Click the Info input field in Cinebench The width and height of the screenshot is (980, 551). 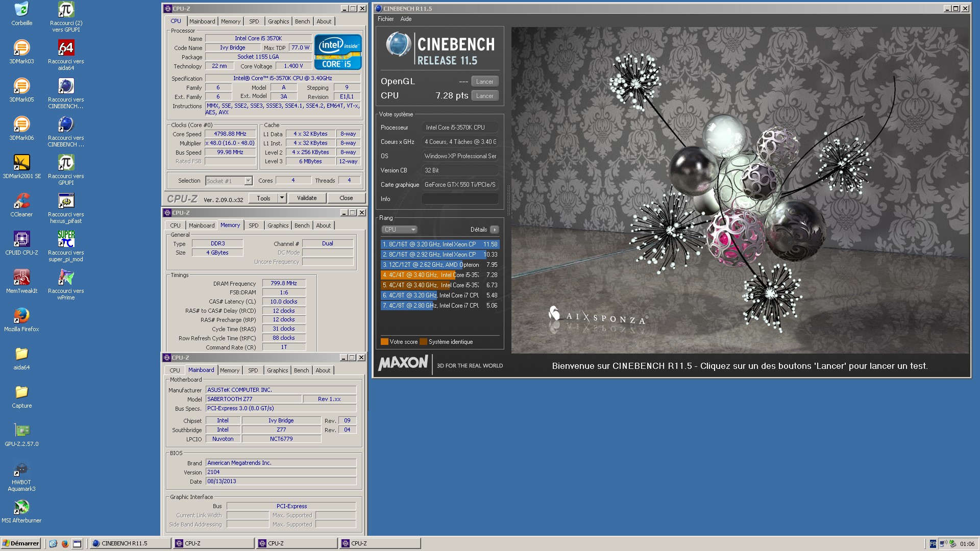click(460, 199)
